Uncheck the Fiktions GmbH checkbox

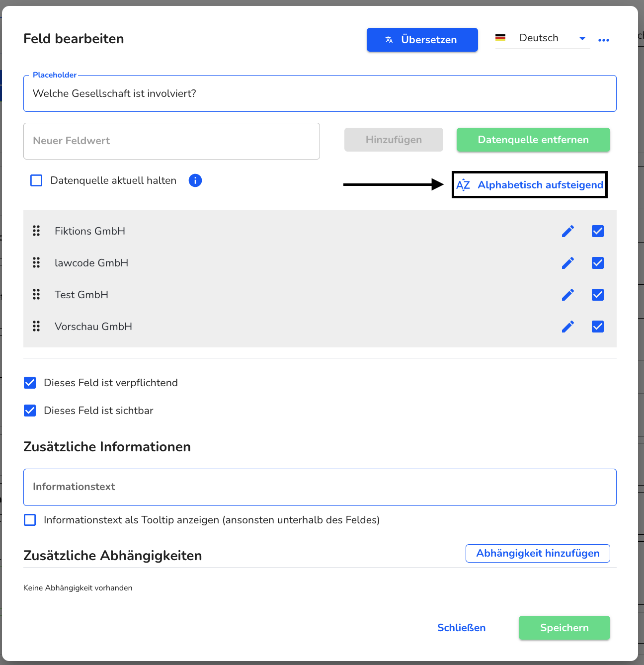(598, 231)
